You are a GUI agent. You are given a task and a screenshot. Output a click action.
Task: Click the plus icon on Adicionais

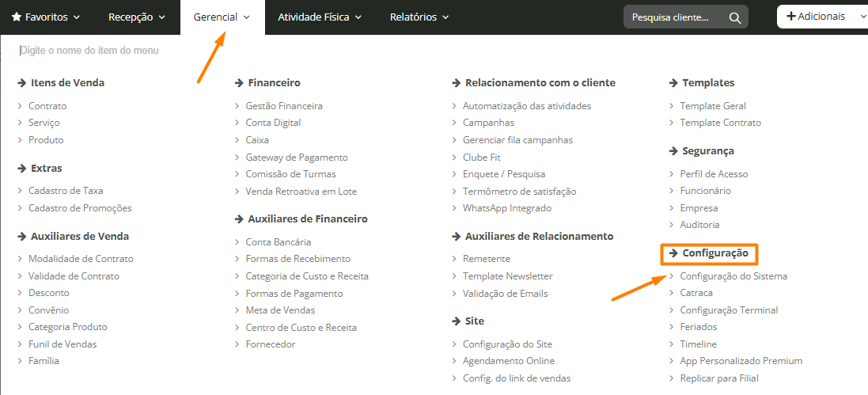coord(791,17)
